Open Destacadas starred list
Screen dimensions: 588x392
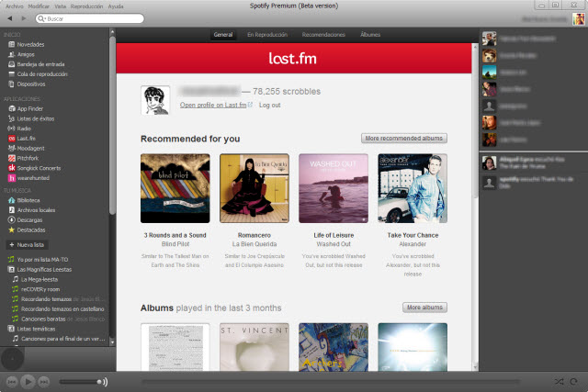[x=31, y=230]
